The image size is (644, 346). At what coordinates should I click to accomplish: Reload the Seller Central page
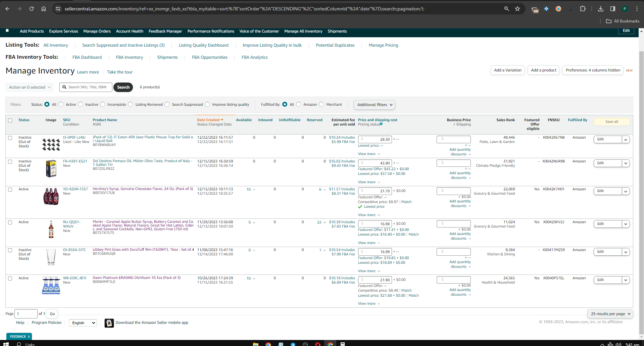coord(32,9)
